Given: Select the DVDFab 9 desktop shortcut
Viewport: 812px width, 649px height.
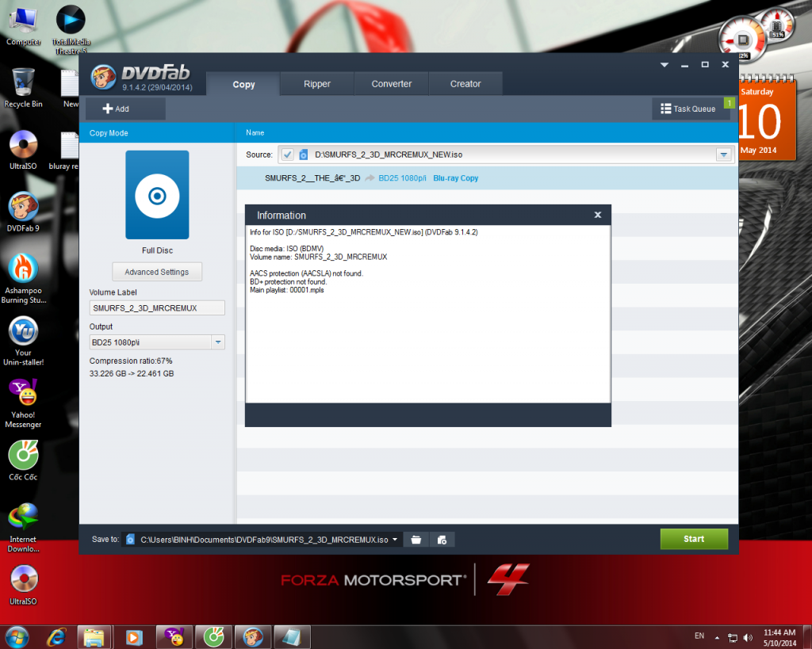Looking at the screenshot, I should tap(23, 212).
